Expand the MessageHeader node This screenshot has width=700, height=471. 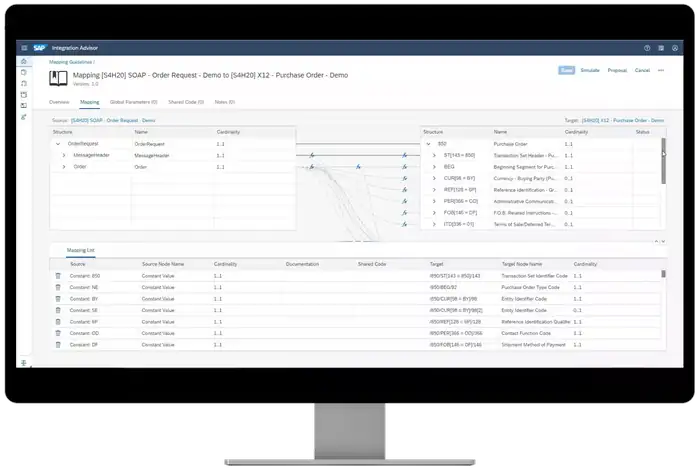[x=64, y=155]
